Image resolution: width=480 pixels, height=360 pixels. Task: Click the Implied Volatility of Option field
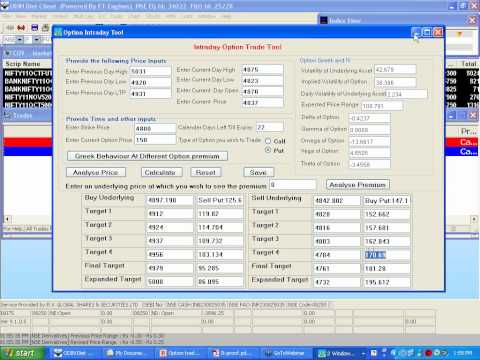click(x=395, y=82)
